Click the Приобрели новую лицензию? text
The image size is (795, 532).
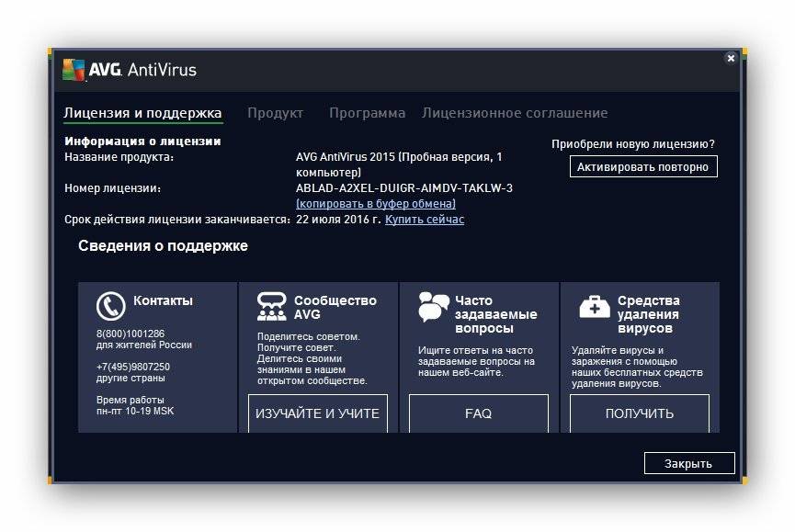632,144
